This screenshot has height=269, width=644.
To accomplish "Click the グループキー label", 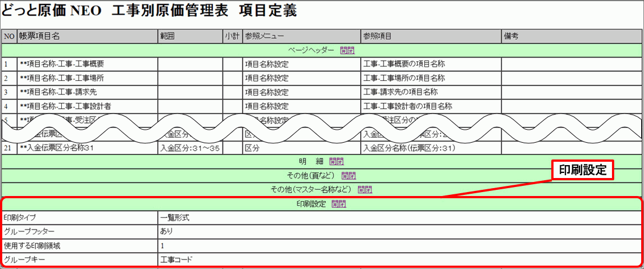I will pyautogui.click(x=24, y=259).
